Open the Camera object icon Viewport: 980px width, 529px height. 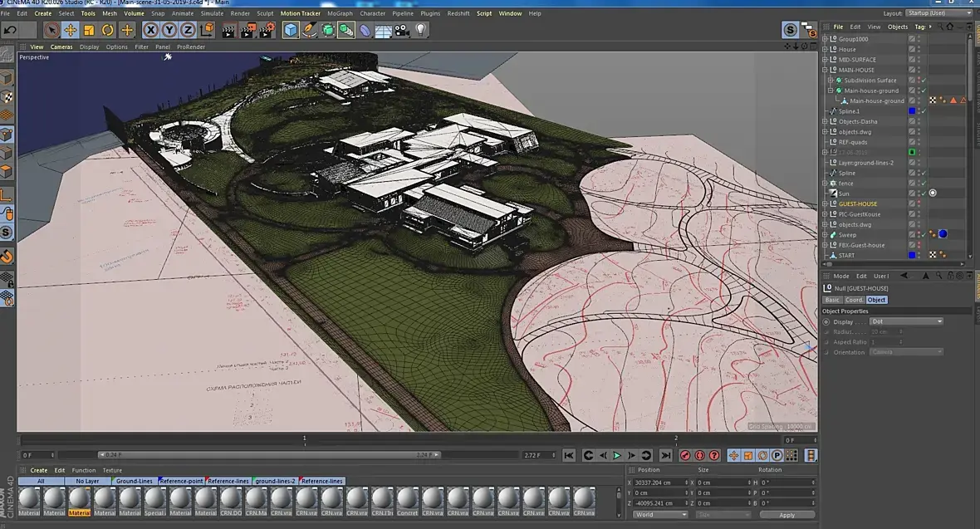(402, 30)
